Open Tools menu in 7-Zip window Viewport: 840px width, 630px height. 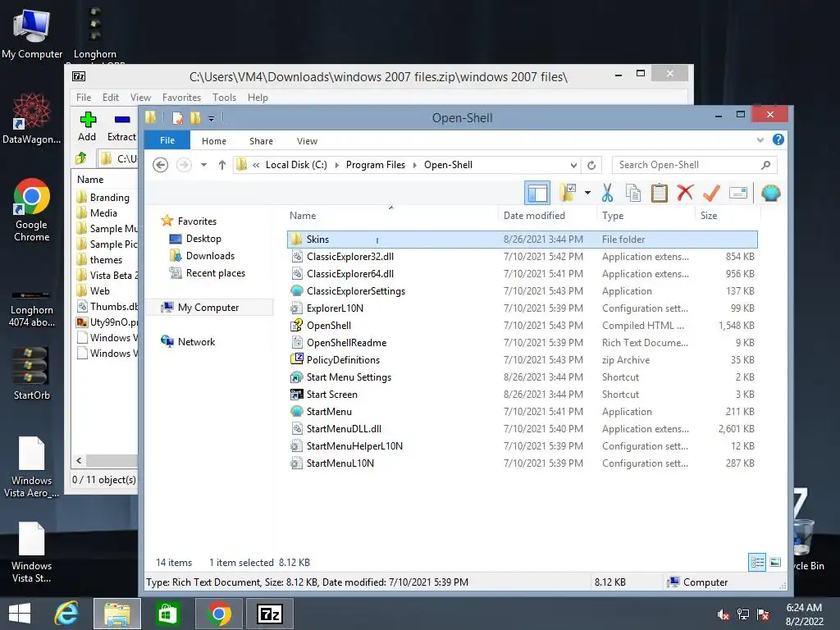click(x=224, y=98)
